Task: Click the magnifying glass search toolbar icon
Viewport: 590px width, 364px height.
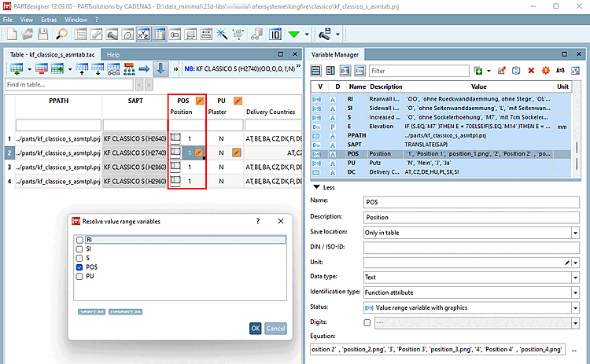Action: pos(61,35)
